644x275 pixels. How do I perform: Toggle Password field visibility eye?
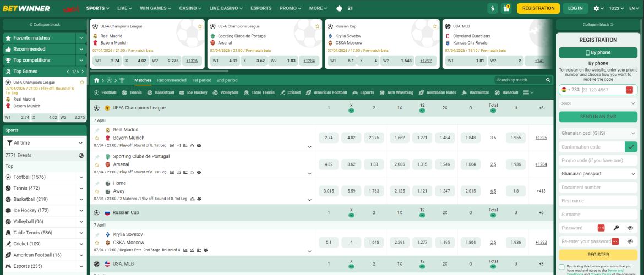click(x=630, y=228)
